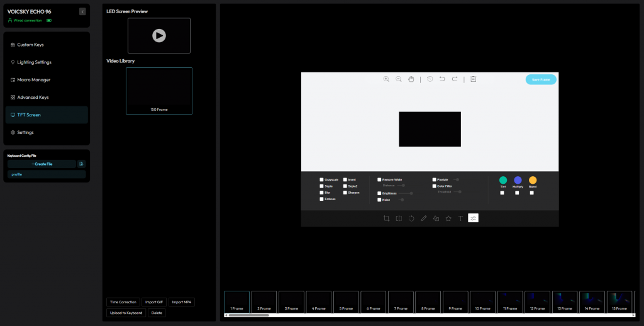The width and height of the screenshot is (644, 326).
Task: Select the Text tool
Action: coord(461,218)
